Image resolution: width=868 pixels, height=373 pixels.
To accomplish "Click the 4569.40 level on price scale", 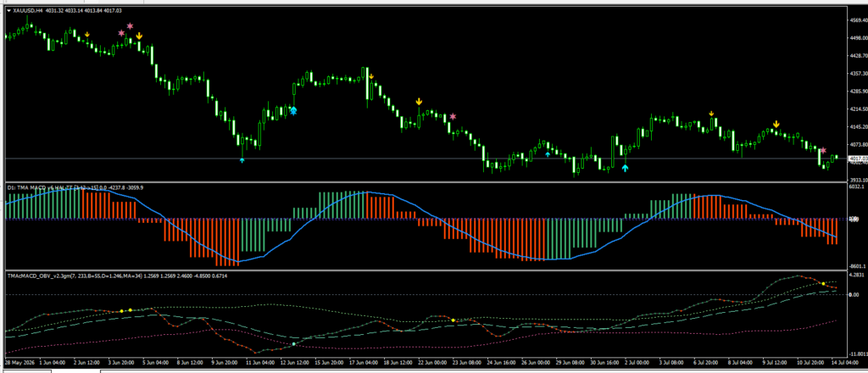I will coord(857,20).
